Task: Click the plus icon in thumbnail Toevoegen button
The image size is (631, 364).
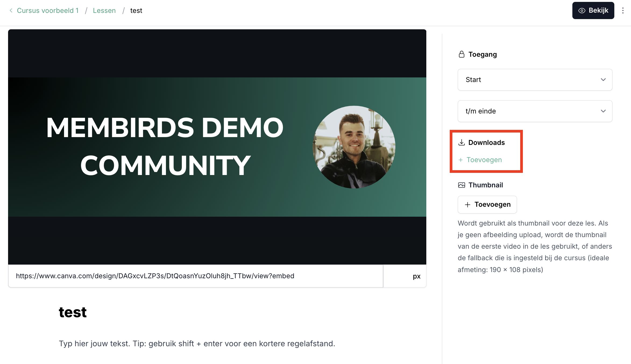Action: (467, 205)
